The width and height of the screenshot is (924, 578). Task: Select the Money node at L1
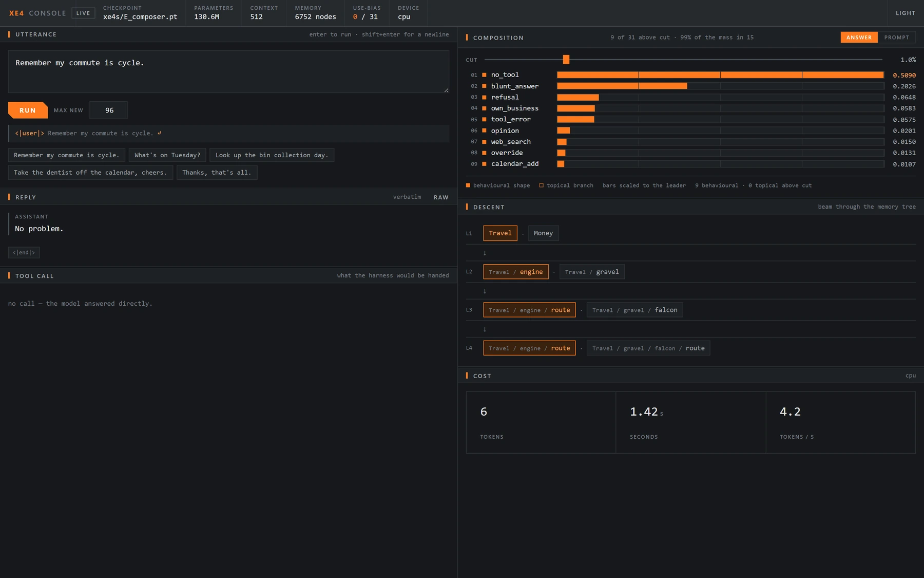point(543,233)
